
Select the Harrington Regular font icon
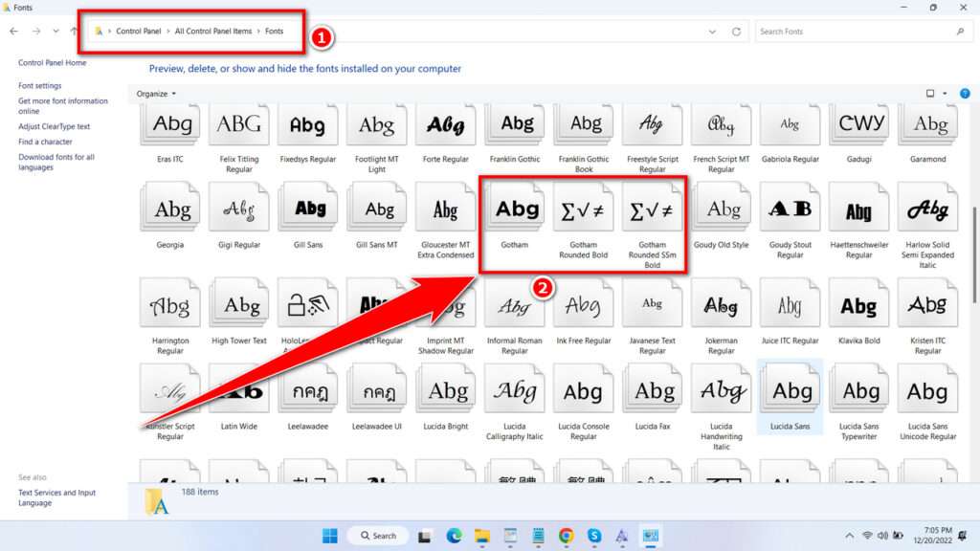point(170,303)
